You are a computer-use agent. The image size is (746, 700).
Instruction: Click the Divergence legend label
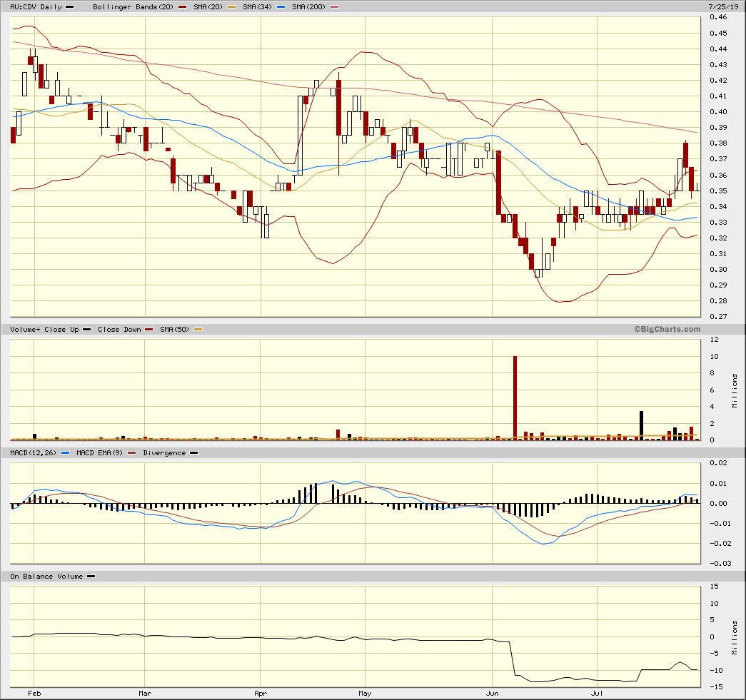pyautogui.click(x=164, y=452)
